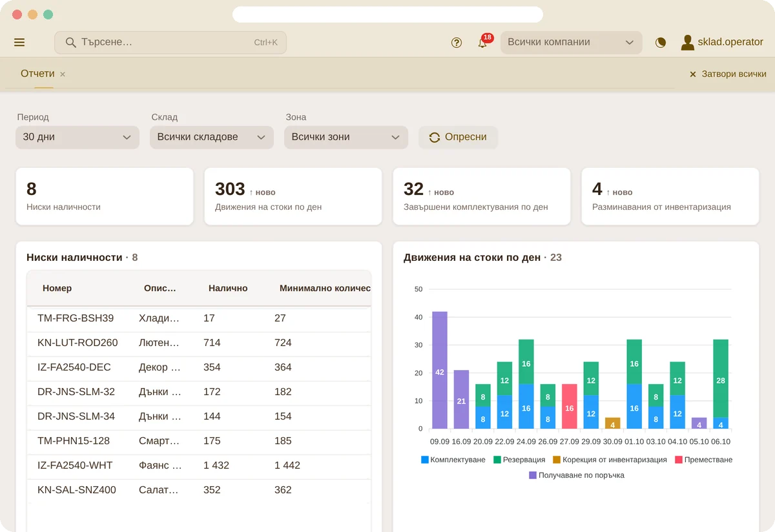Open the sklad.operator user profile
This screenshot has height=532, width=775.
(x=722, y=43)
